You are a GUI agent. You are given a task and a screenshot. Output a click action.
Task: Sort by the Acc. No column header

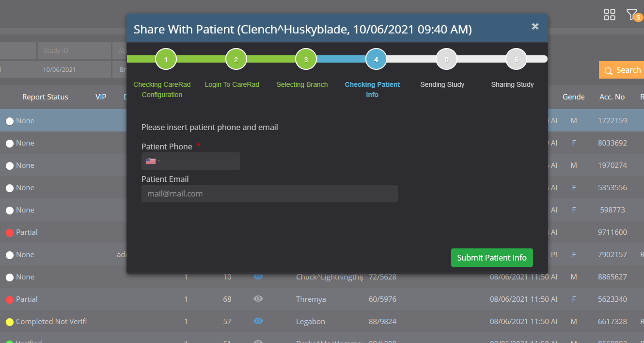pos(612,97)
